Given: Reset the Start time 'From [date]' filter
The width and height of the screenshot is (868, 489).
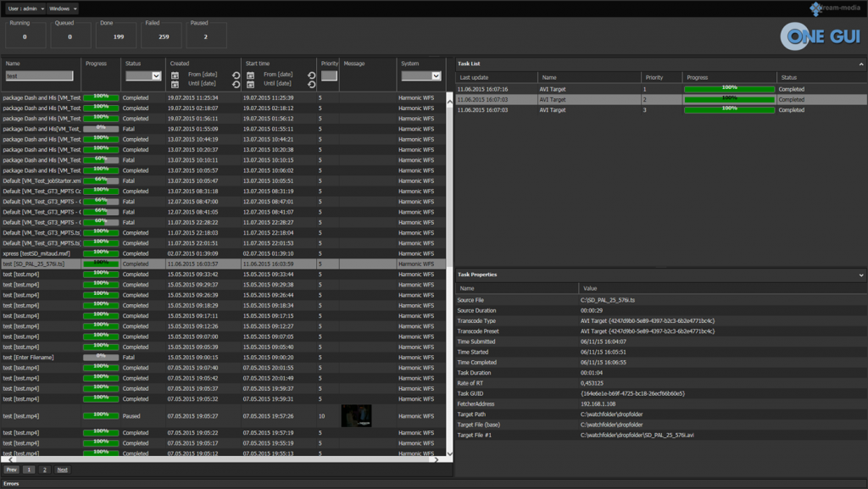Looking at the screenshot, I should (x=311, y=75).
